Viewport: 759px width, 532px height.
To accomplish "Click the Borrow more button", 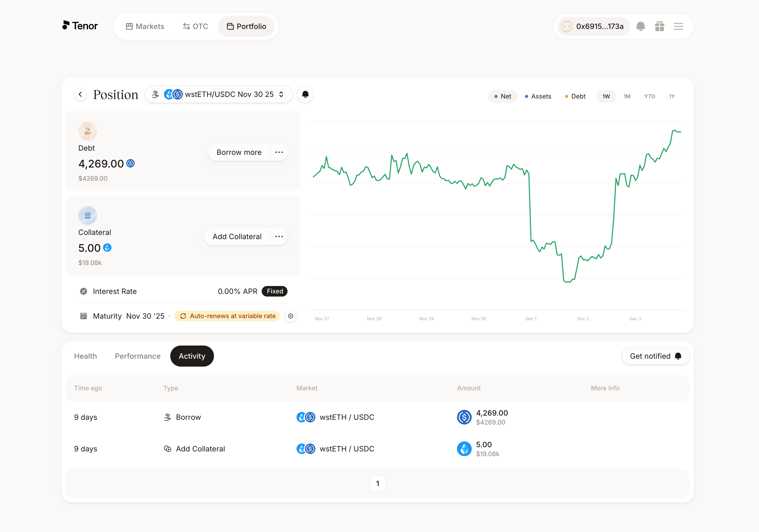I will coord(239,152).
